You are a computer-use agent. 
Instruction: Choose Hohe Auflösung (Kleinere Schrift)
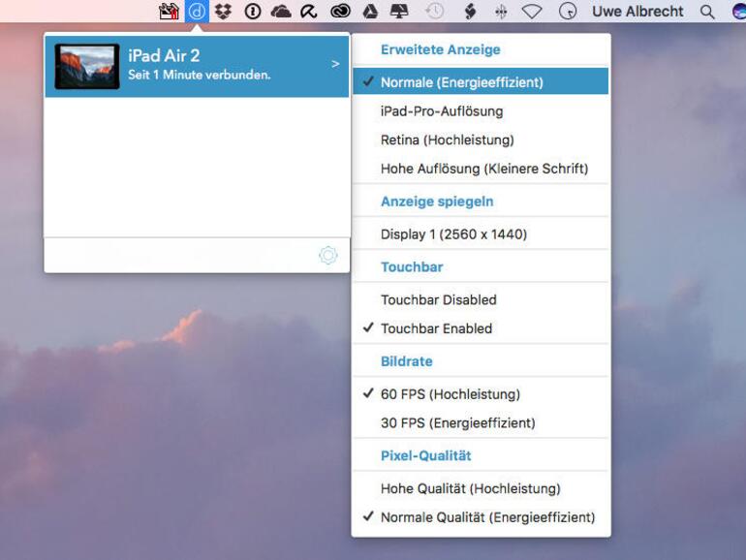(481, 169)
